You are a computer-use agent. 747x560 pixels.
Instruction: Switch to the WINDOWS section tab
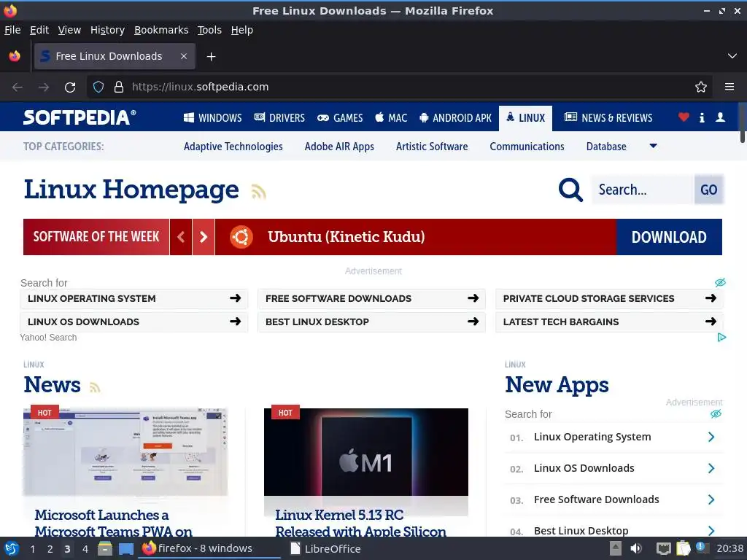pyautogui.click(x=212, y=117)
